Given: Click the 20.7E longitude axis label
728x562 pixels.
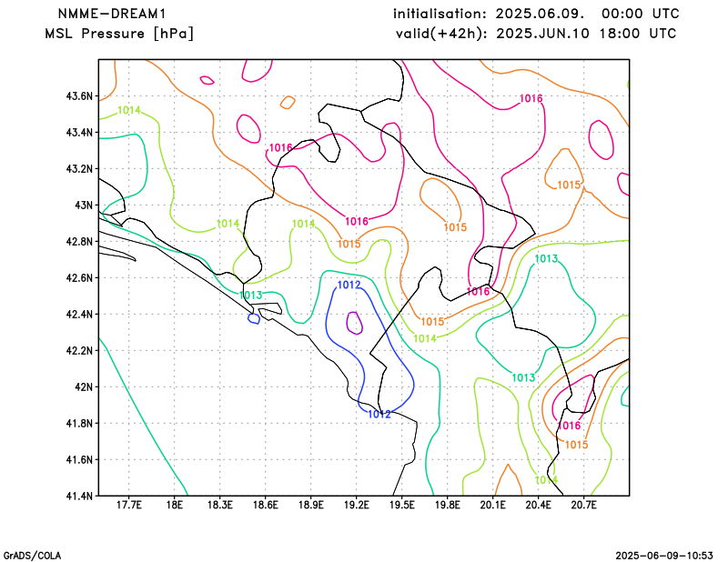Looking at the screenshot, I should pos(584,505).
